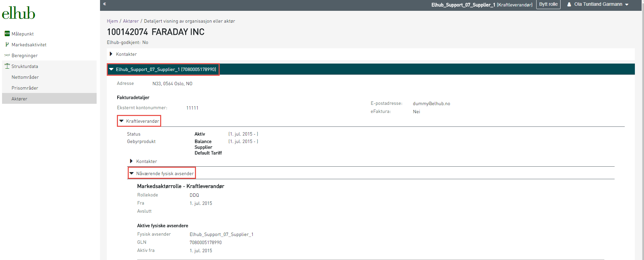Click the Aktiv fra date 1. jul. 2015
Viewport: 644px width, 260px height.
pyautogui.click(x=201, y=251)
